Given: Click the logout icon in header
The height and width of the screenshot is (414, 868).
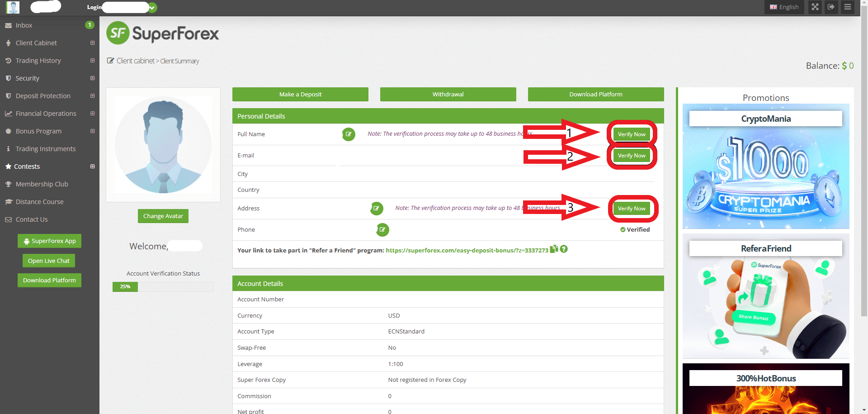Looking at the screenshot, I should point(831,7).
